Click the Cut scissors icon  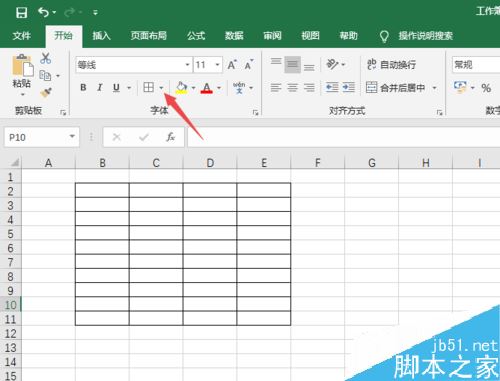46,58
